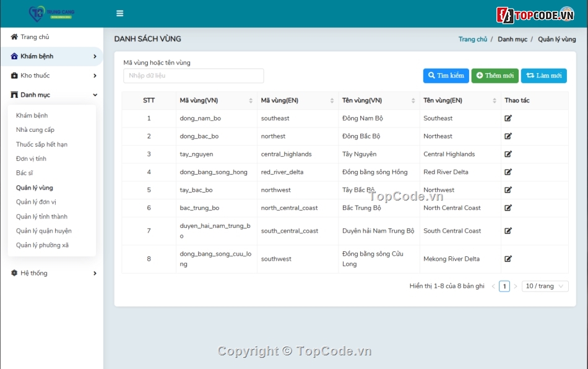The width and height of the screenshot is (588, 369).
Task: Select Quản lý vùng menu item
Action: pos(35,188)
